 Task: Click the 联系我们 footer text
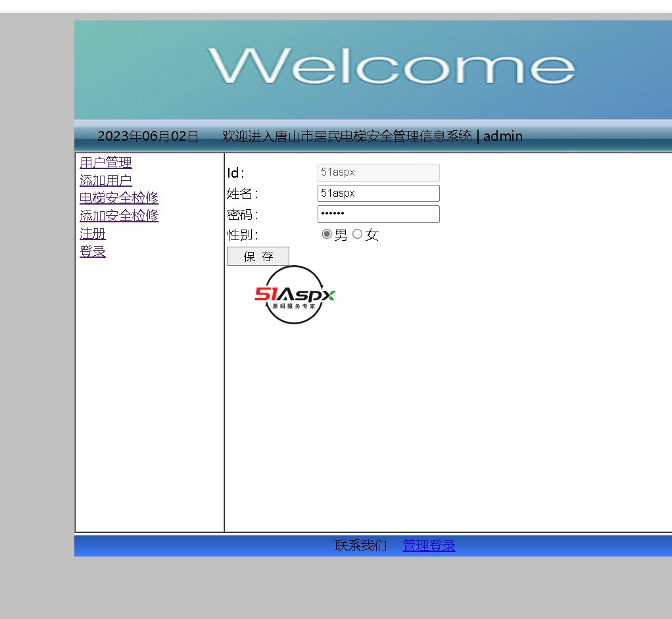[x=360, y=545]
